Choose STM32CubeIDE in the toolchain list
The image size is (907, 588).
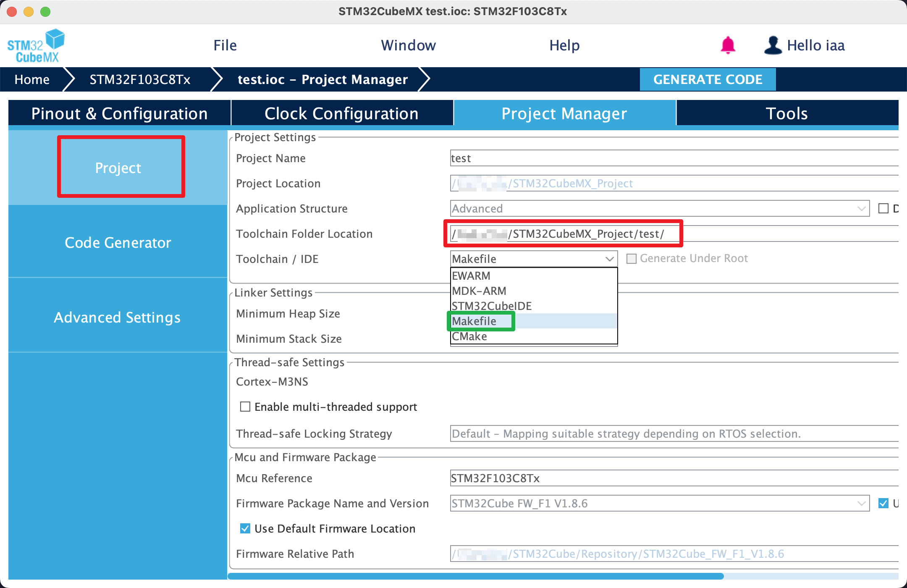pyautogui.click(x=492, y=306)
